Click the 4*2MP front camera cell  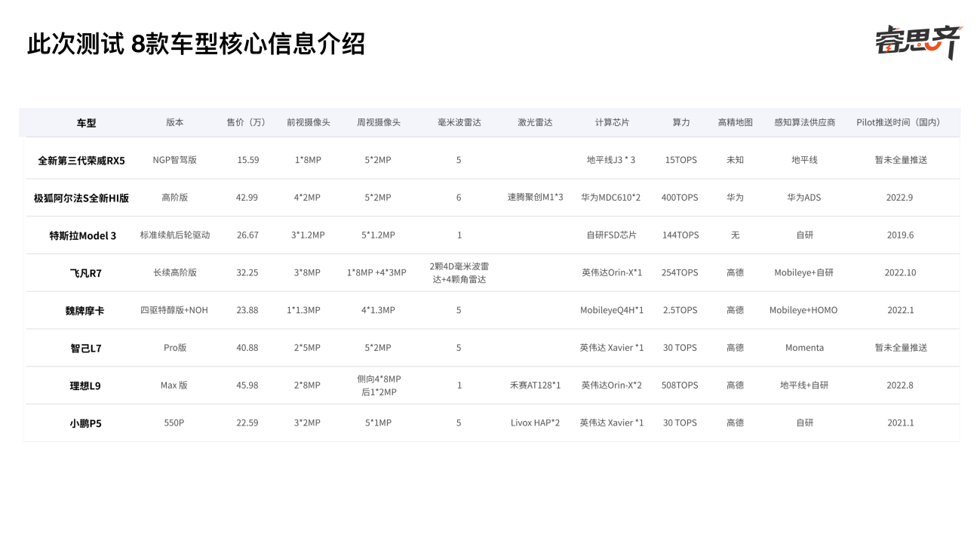click(307, 198)
